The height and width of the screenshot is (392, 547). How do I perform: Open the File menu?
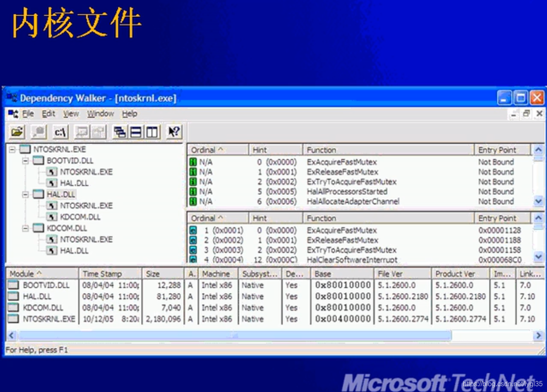click(x=28, y=114)
